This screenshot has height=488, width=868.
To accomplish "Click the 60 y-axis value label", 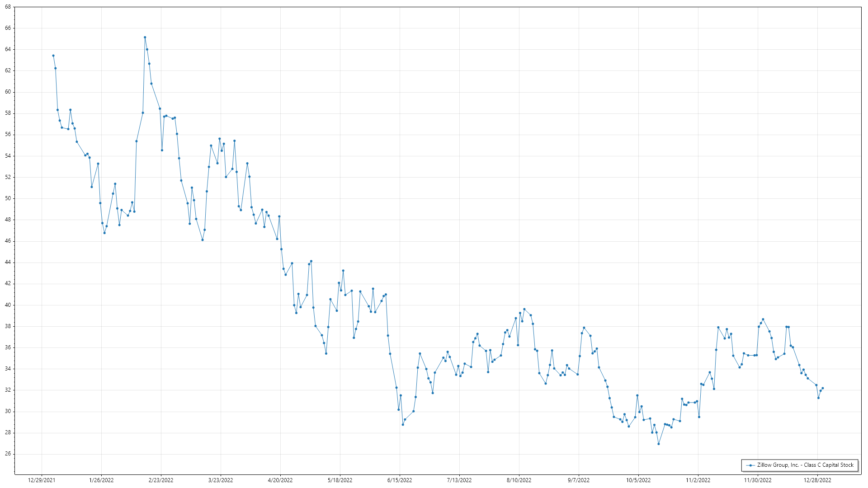I will point(8,92).
